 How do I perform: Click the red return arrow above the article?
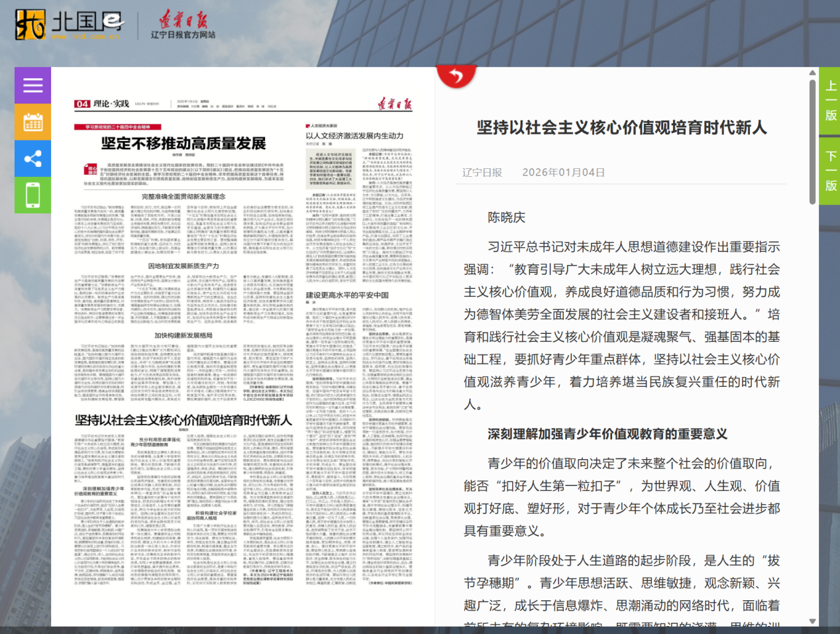pyautogui.click(x=456, y=75)
